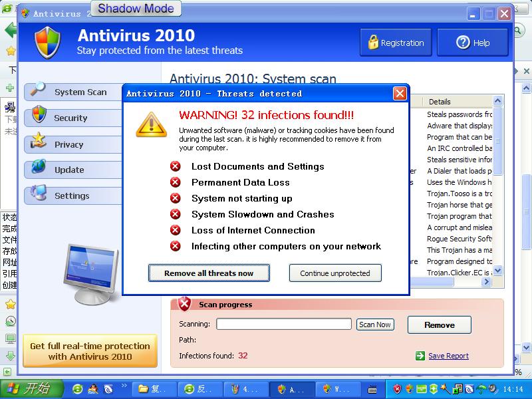Switch to the 'W...' shield taskbar window

[x=338, y=389]
